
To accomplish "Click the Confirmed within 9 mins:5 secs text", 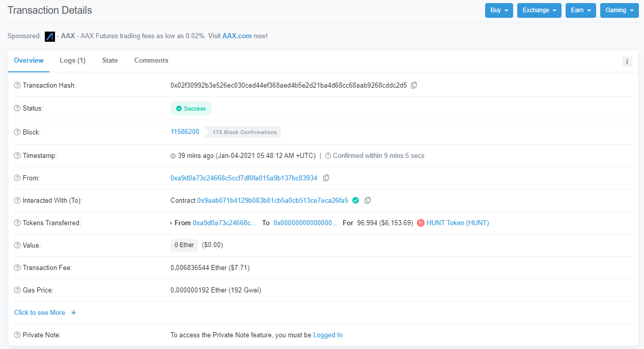I will (379, 155).
